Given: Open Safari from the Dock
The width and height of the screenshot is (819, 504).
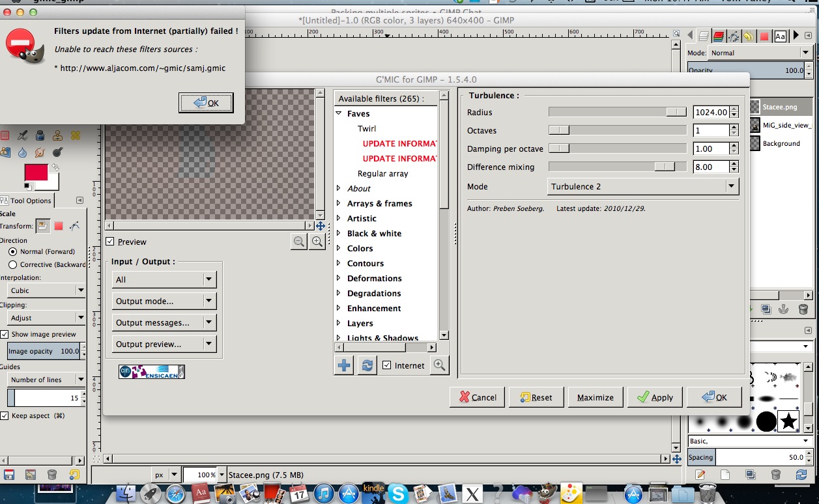Looking at the screenshot, I should coord(175,494).
